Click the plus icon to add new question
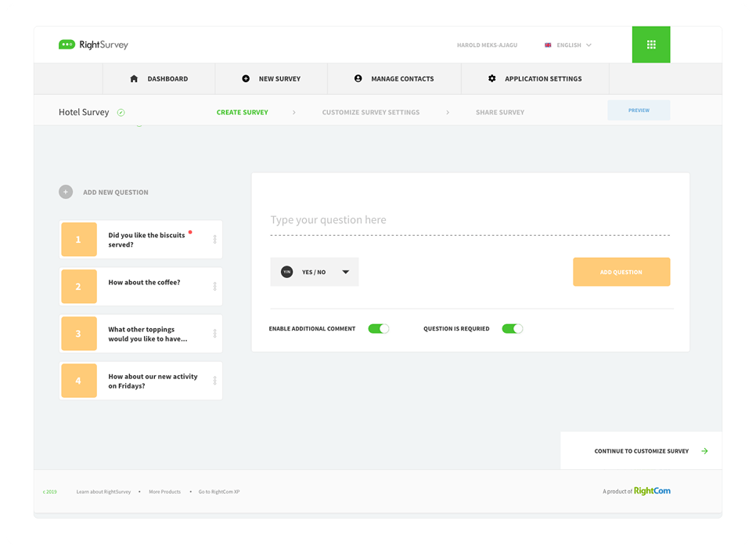 (66, 192)
